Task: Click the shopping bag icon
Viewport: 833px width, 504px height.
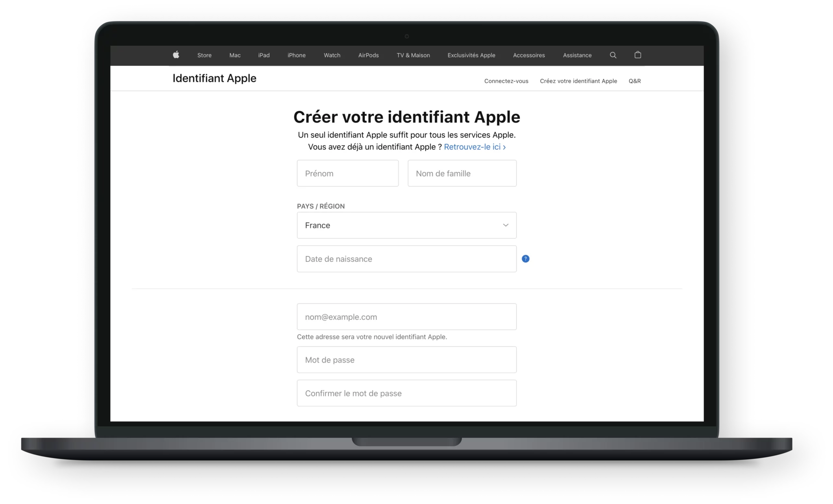Action: coord(638,55)
